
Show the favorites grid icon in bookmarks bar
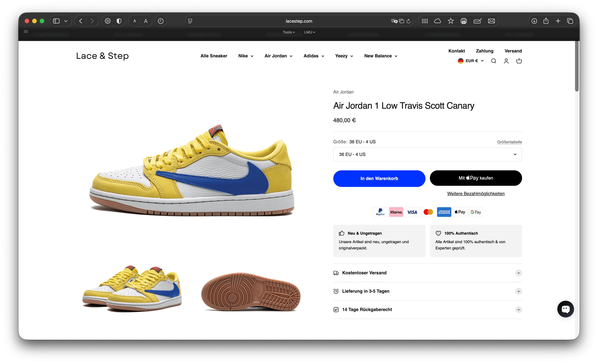pyautogui.click(x=26, y=31)
